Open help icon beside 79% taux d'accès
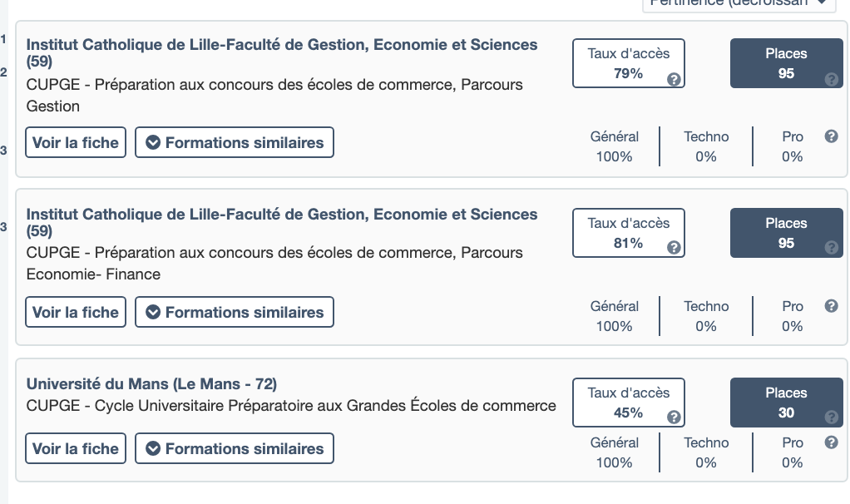Image resolution: width=850 pixels, height=504 pixels. coord(675,80)
